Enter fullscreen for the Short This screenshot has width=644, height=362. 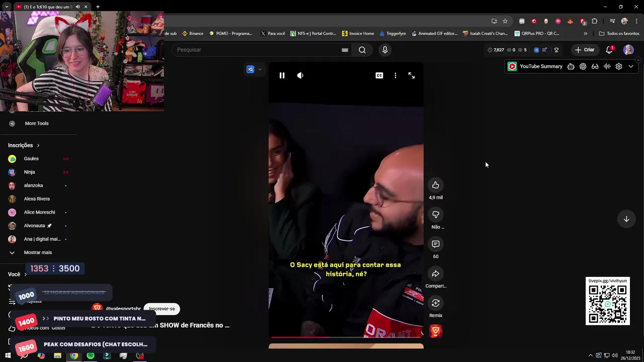click(x=412, y=75)
